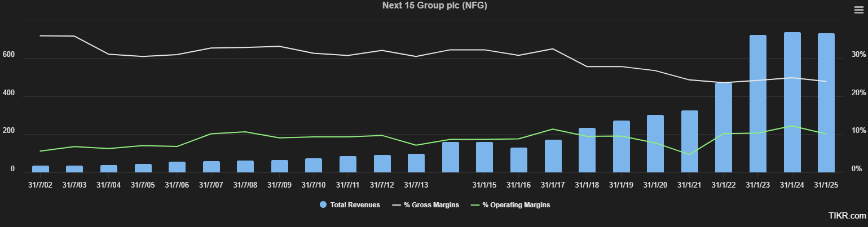Select the 31/7/08 revenue bar
Screen dimensions: 868x227
tap(245, 166)
